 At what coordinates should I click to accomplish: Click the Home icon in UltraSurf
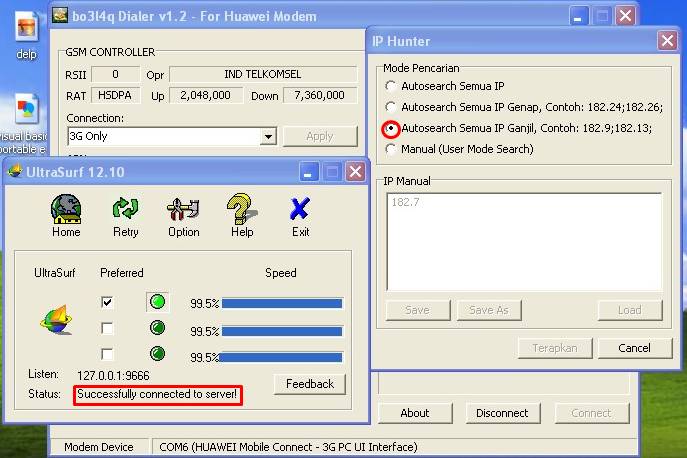tap(66, 209)
